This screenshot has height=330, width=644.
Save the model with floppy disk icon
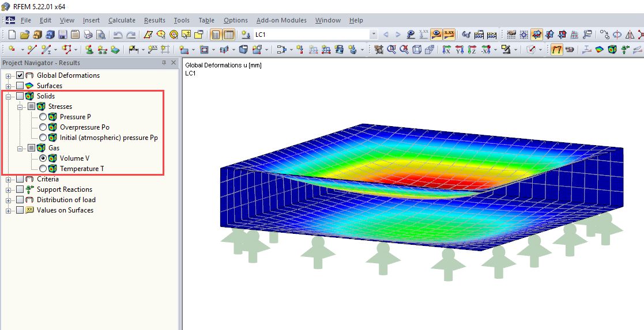tap(62, 35)
